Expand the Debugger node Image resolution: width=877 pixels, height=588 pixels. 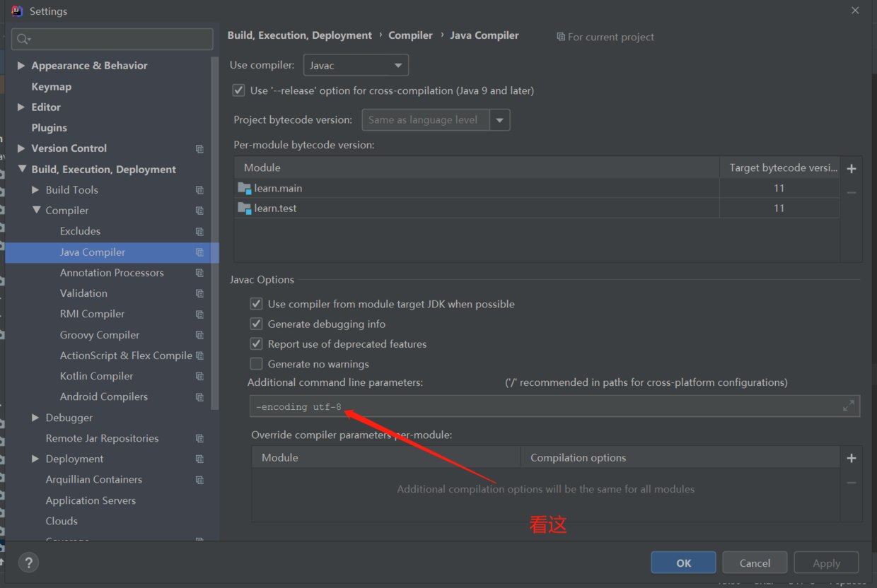tap(35, 418)
